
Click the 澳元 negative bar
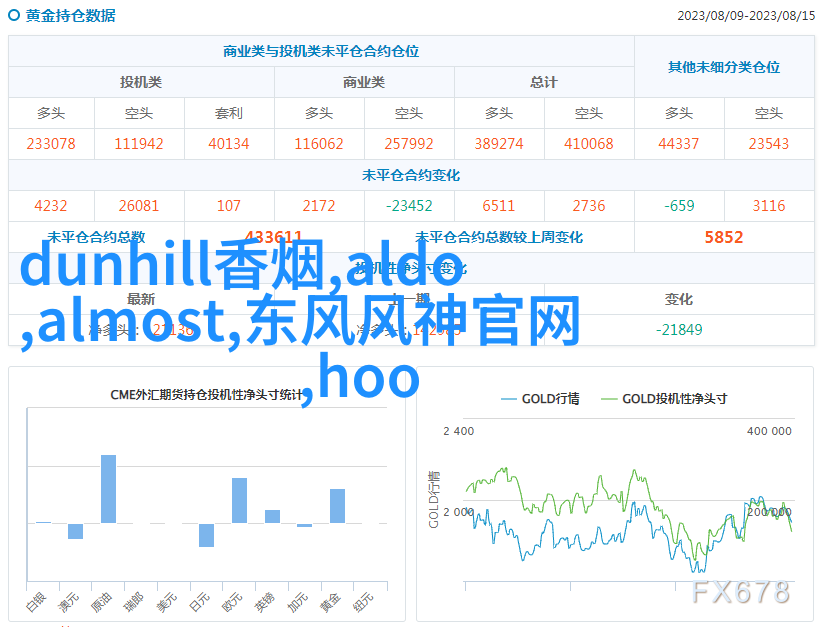[75, 531]
